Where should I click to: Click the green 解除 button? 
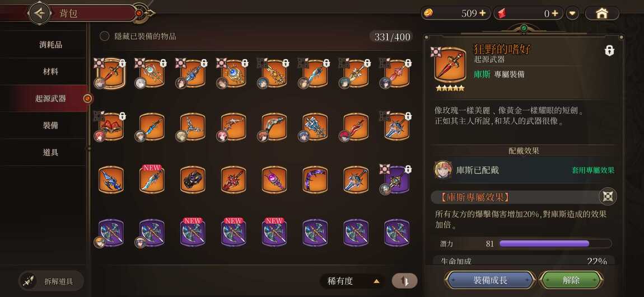(571, 280)
